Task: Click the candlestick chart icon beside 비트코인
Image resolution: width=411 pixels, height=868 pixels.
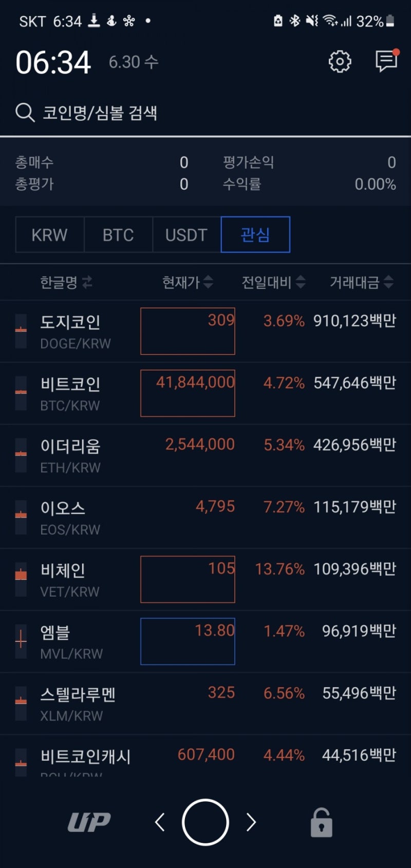Action: [x=21, y=393]
